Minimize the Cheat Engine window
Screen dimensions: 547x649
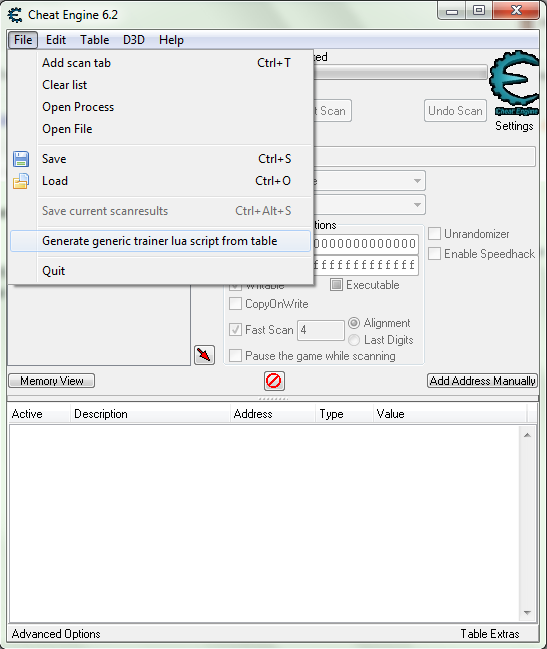point(452,11)
